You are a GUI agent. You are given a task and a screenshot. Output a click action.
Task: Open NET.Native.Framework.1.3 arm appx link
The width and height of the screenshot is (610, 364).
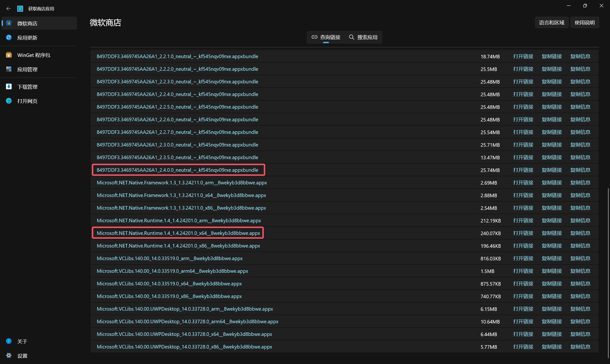tap(182, 183)
